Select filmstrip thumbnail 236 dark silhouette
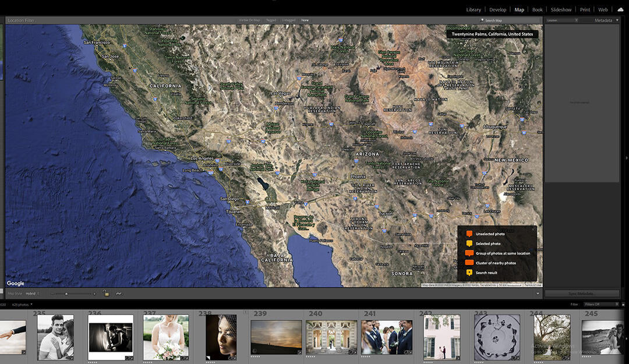The width and height of the screenshot is (629, 364). pyautogui.click(x=111, y=338)
